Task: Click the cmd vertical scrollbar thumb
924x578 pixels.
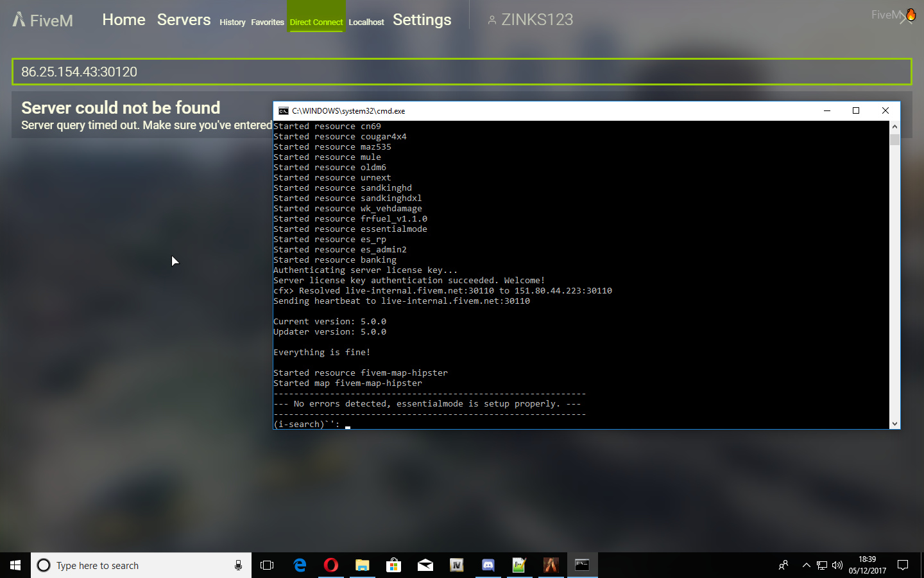Action: pos(894,139)
